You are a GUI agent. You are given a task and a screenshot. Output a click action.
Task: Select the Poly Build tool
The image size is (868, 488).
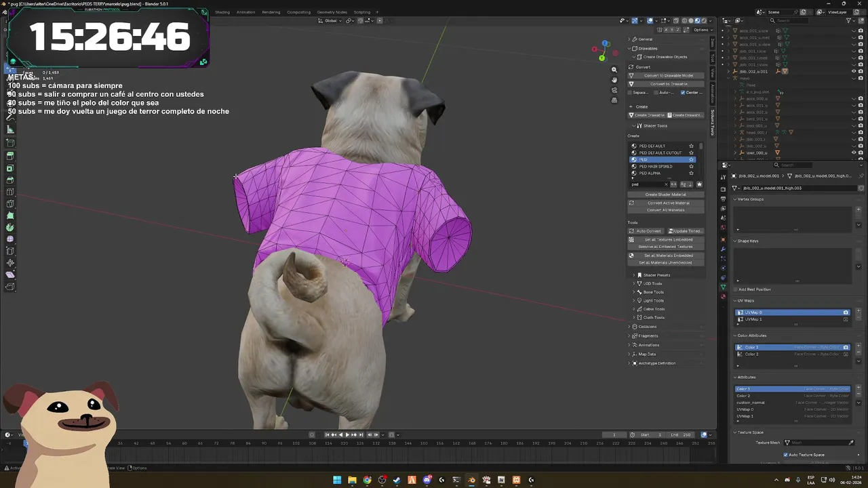[10, 216]
